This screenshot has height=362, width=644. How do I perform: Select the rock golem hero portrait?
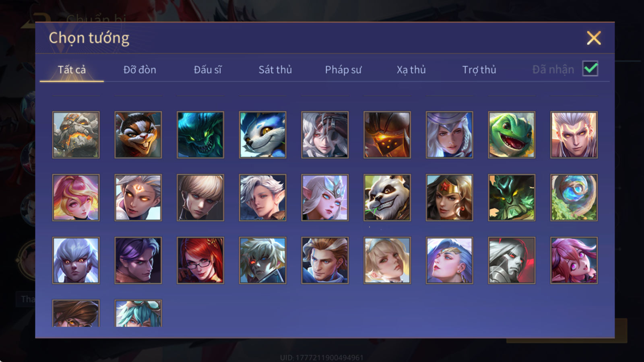tap(76, 135)
